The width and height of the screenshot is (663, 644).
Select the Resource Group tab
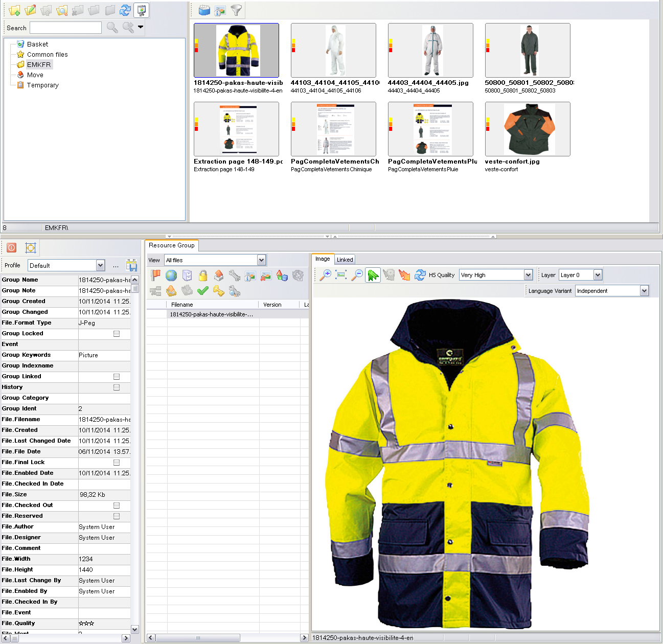[x=172, y=245]
